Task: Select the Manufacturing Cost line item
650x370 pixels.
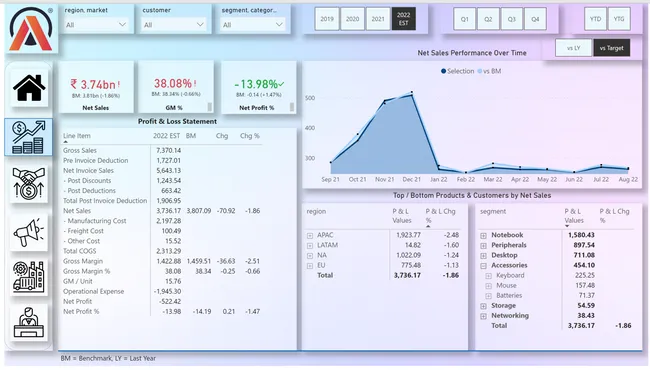Action: [x=95, y=221]
